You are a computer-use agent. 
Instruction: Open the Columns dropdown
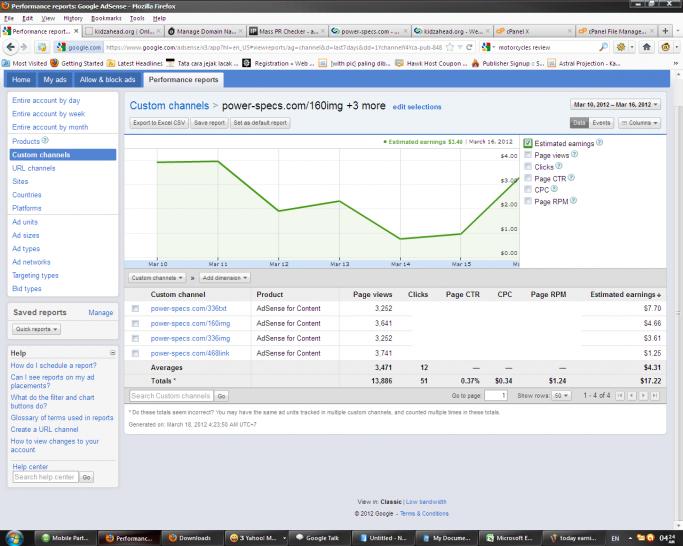(639, 123)
